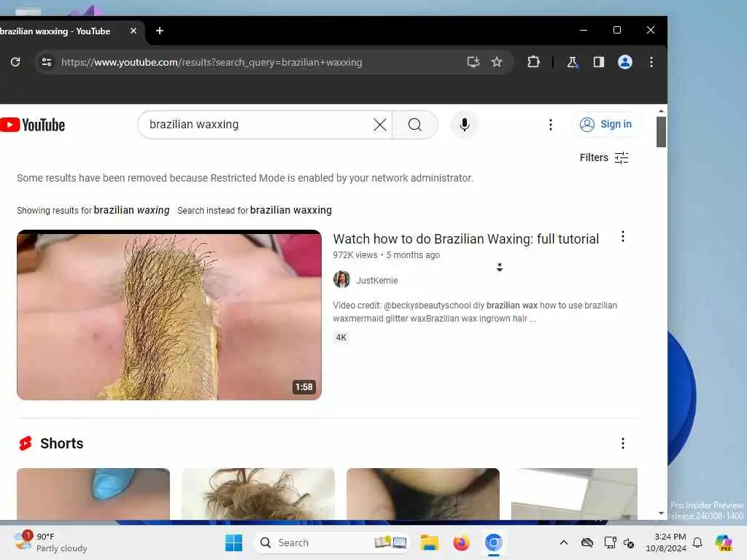Open the weather widget showing 90°F
Image resolution: width=747 pixels, height=560 pixels.
click(50, 542)
